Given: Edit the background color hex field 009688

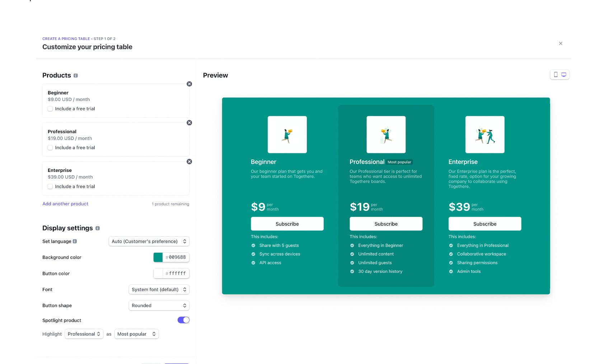Looking at the screenshot, I should (176, 257).
